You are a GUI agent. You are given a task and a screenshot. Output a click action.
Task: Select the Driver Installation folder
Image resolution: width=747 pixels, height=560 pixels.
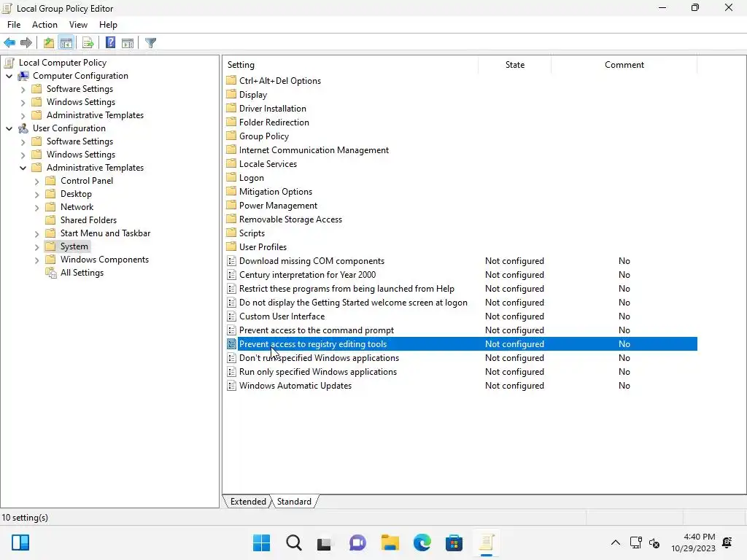(273, 109)
